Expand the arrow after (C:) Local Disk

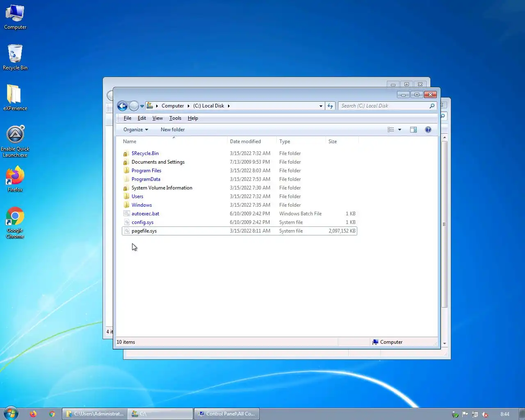228,106
